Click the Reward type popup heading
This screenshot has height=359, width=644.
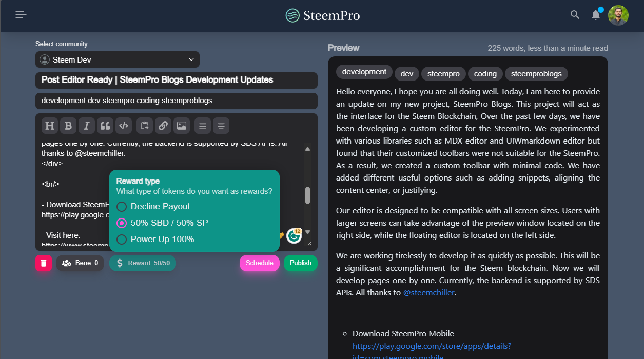click(138, 181)
